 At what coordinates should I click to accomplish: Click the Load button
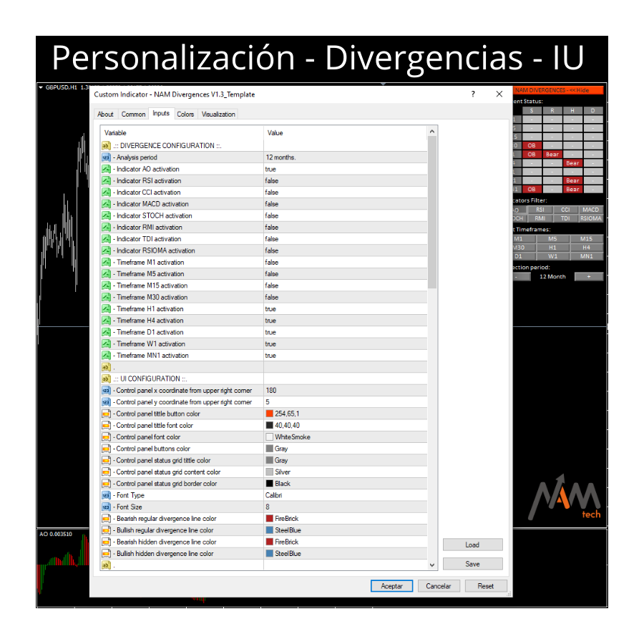click(472, 545)
